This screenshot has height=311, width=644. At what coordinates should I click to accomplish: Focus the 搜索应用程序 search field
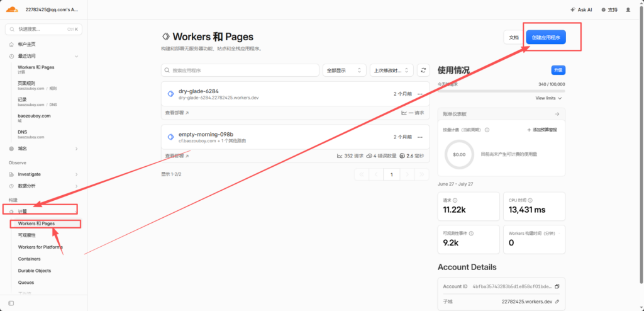coord(240,71)
